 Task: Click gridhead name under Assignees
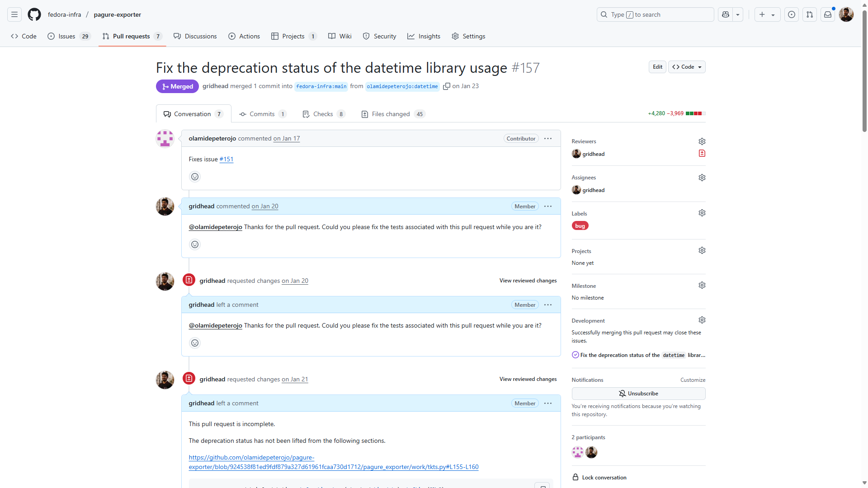tap(594, 190)
